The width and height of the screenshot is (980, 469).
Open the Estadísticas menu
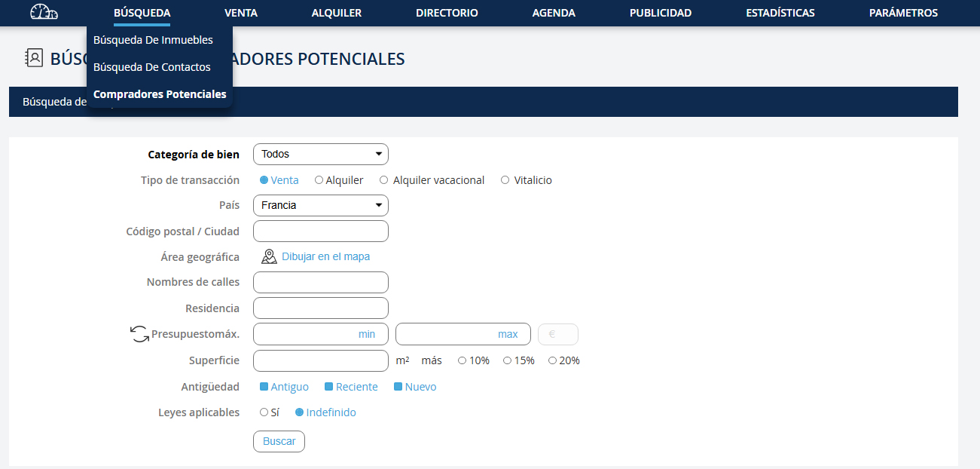780,13
